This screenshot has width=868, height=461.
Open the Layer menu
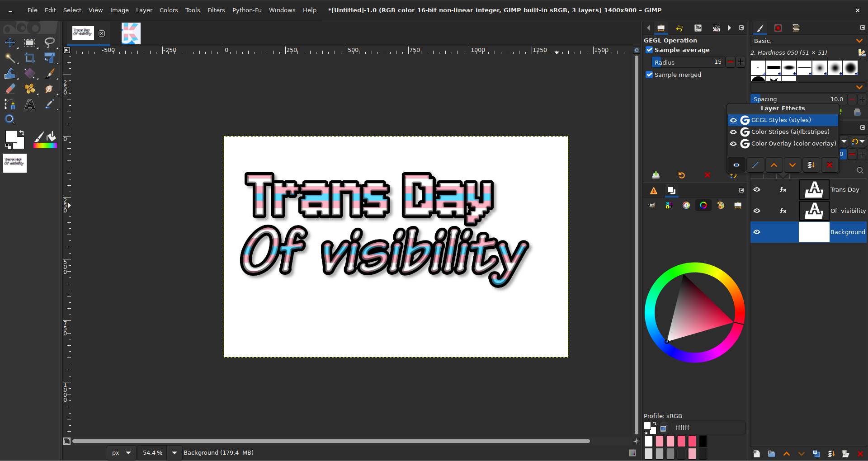click(144, 10)
